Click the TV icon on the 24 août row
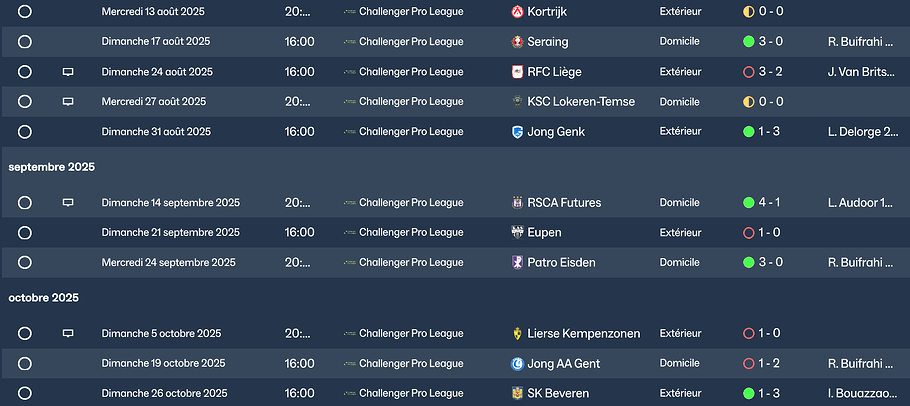The width and height of the screenshot is (910, 406). point(68,72)
